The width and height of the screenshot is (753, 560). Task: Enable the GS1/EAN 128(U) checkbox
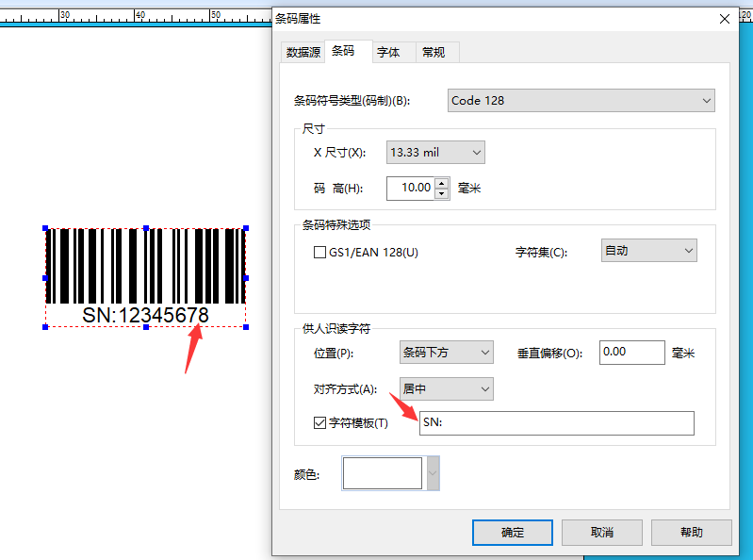[319, 252]
